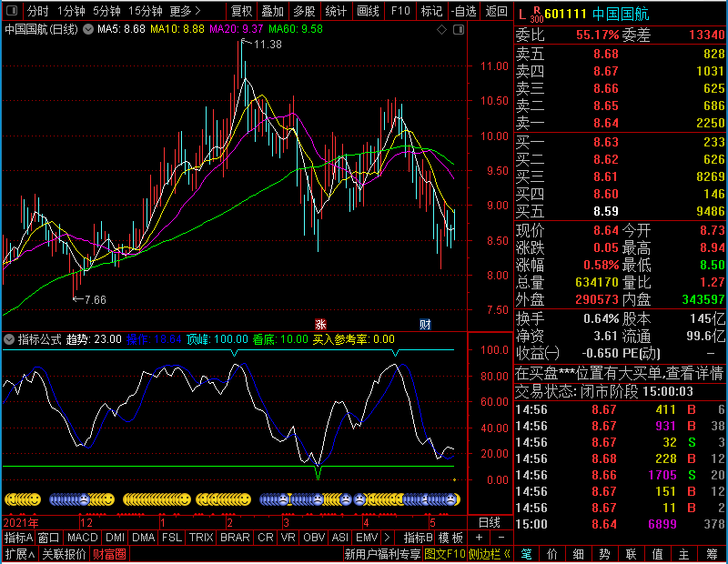Screen dimensions: 728x564
Task: Switch indicator to CR
Action: click(265, 538)
